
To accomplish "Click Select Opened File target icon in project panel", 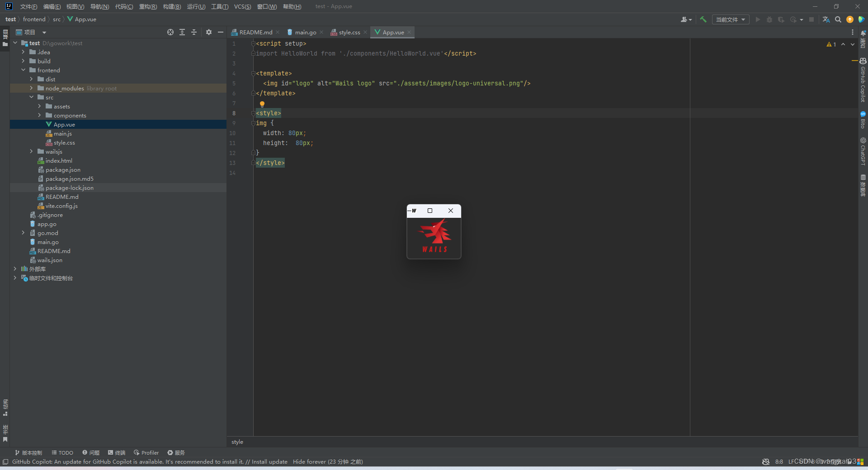I will (170, 32).
